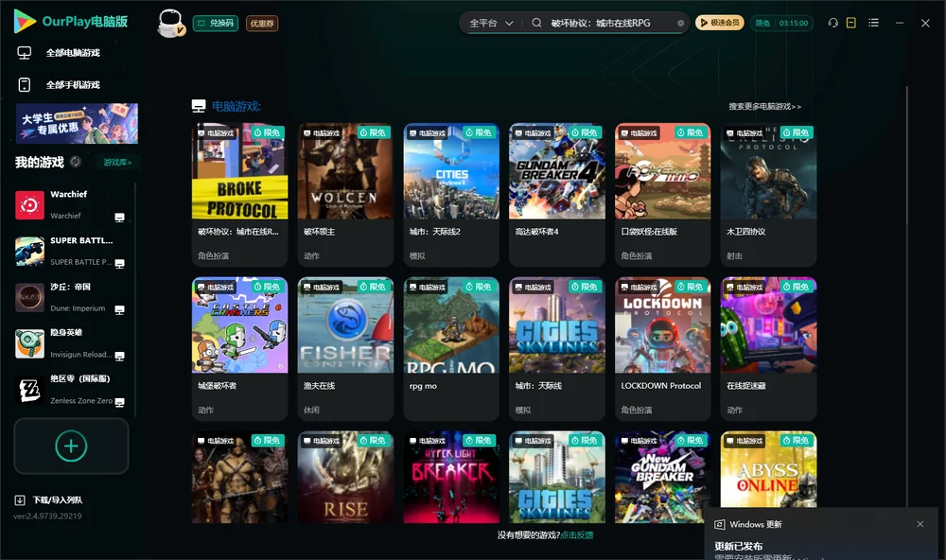Open Abyss Online game card
Viewport: 946px width, 560px height.
[x=768, y=469]
